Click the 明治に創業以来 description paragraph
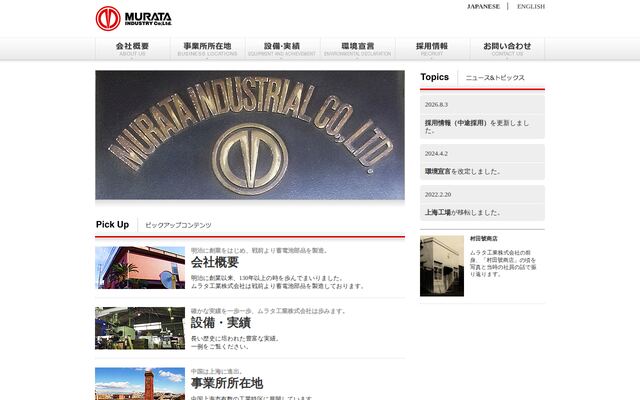This screenshot has width=640, height=400. tap(278, 282)
